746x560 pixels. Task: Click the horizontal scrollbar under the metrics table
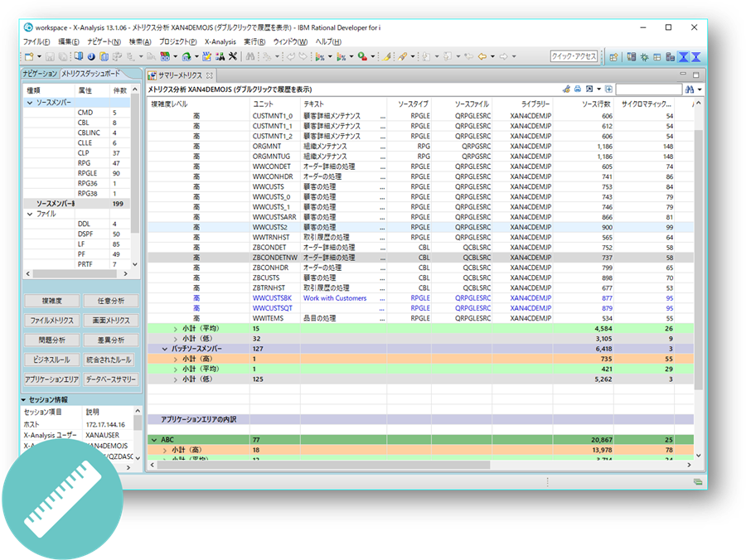[323, 465]
